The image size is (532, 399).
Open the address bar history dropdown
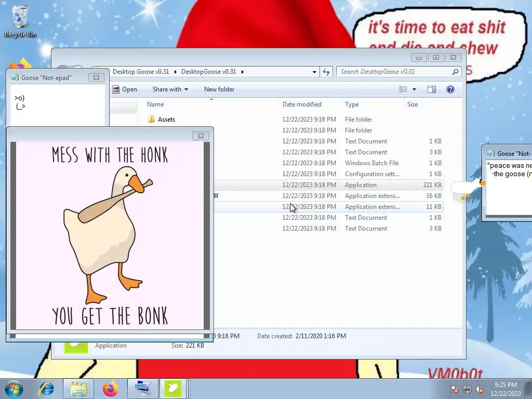pyautogui.click(x=314, y=72)
